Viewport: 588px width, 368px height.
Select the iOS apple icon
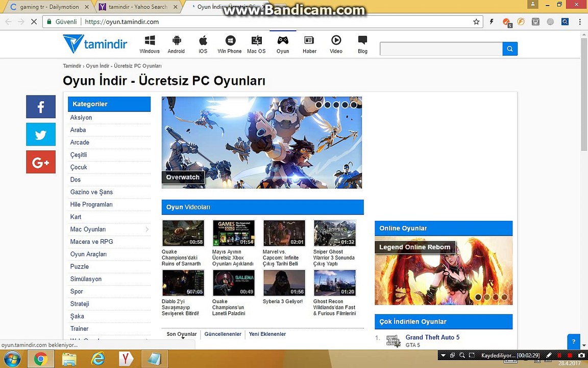tap(203, 41)
